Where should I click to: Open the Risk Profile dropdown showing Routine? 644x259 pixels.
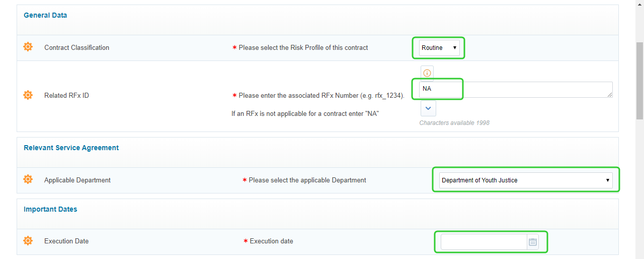pyautogui.click(x=439, y=48)
